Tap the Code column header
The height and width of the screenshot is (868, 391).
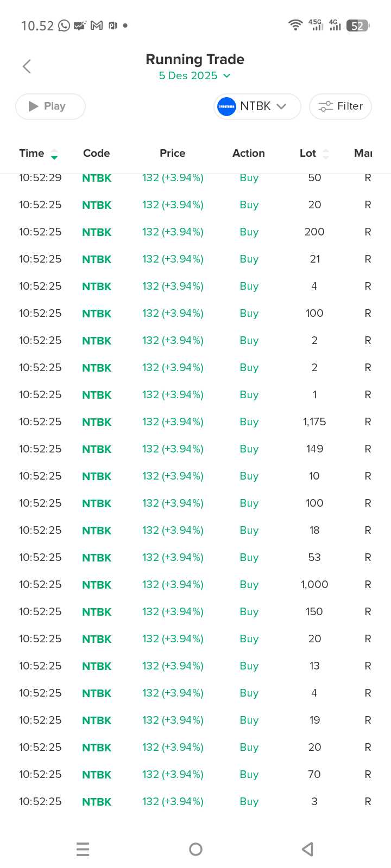[97, 154]
